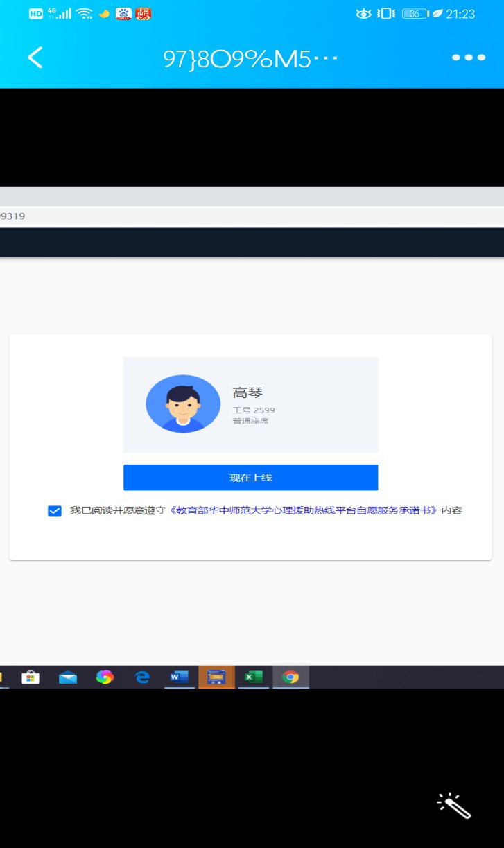This screenshot has height=848, width=504.
Task: Open the 自愿服务承诺书 agreement link
Action: pyautogui.click(x=305, y=510)
